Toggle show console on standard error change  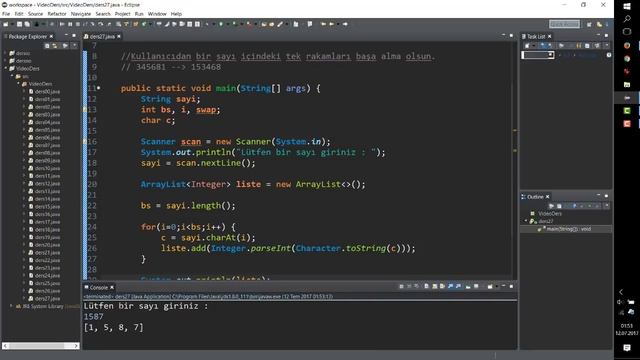(458, 287)
